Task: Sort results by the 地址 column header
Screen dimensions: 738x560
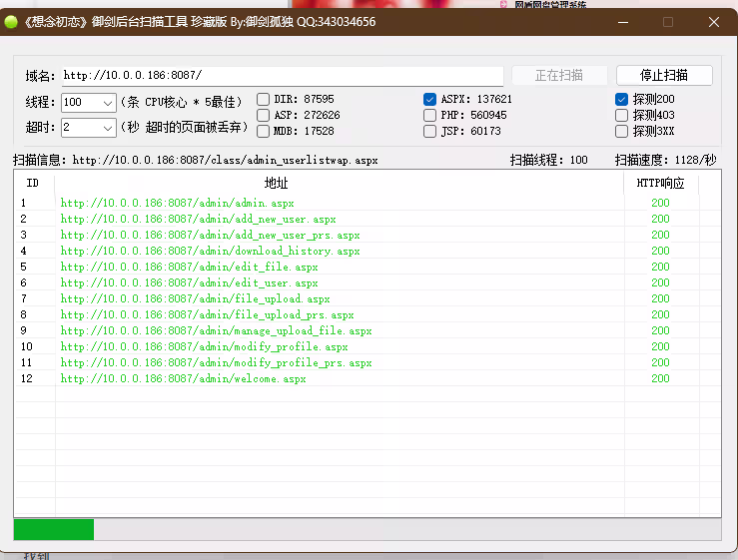Action: [277, 183]
